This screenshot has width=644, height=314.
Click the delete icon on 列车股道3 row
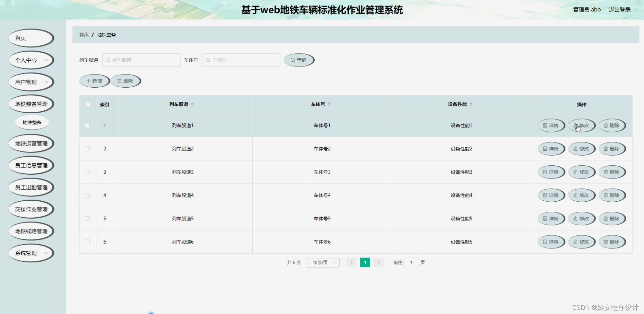pyautogui.click(x=605, y=172)
